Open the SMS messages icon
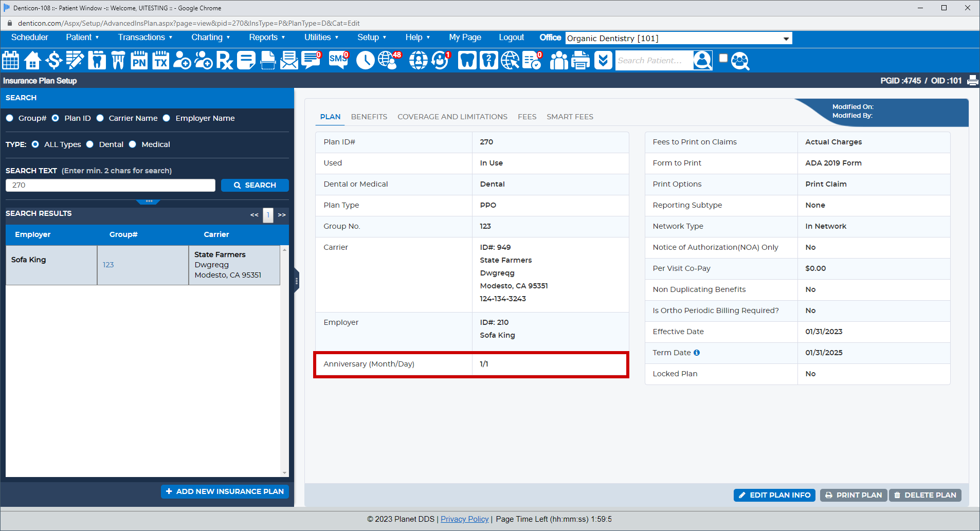 (x=338, y=61)
